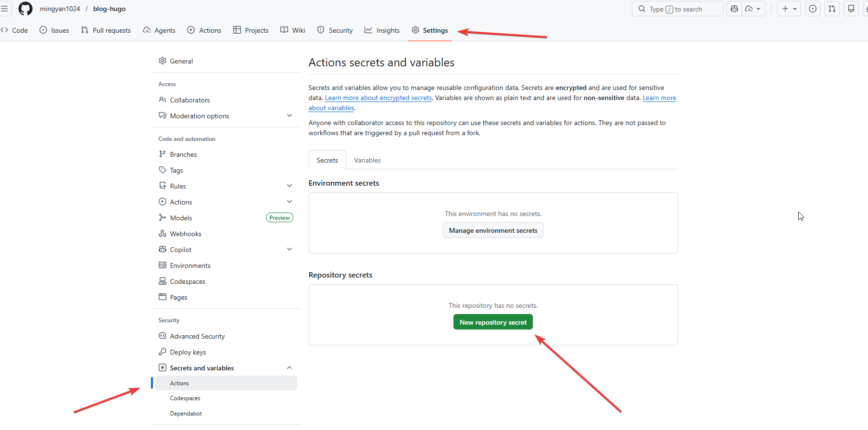Screen dimensions: 868x430
Task: Open the Security repository tab
Action: [x=335, y=30]
